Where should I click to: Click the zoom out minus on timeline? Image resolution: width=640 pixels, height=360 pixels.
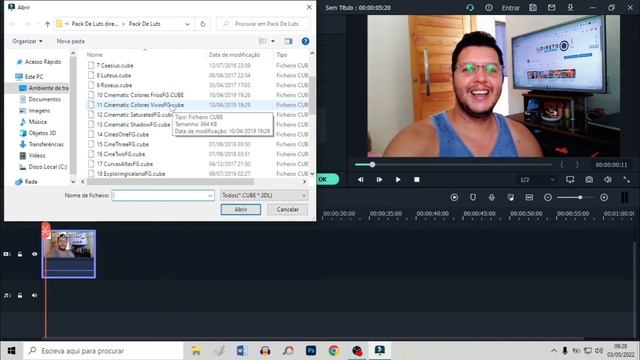click(x=548, y=198)
